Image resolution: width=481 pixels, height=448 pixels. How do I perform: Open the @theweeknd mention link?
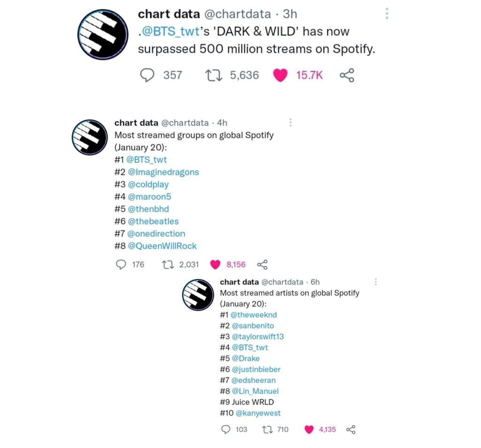tap(254, 315)
